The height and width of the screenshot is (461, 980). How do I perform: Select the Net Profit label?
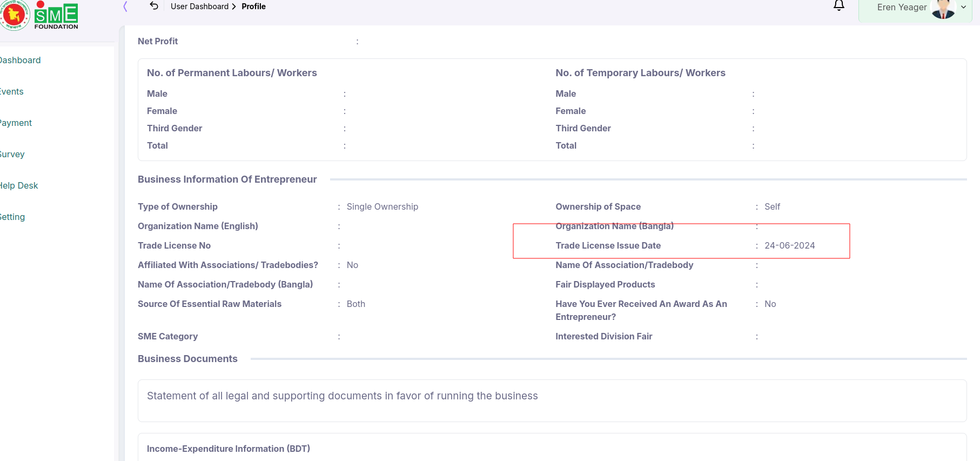click(x=158, y=41)
